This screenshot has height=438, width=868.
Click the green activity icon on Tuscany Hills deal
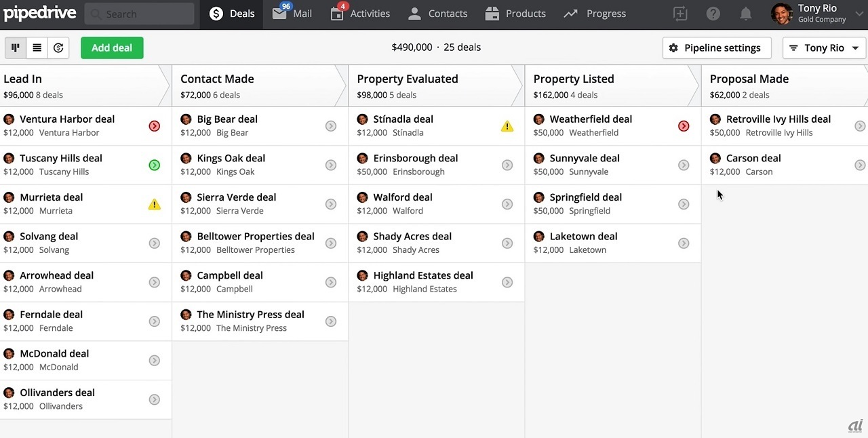pyautogui.click(x=155, y=165)
